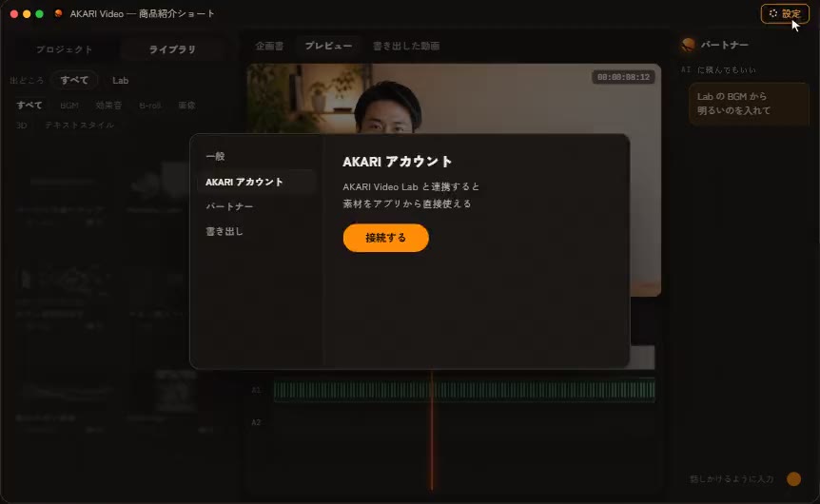
Task: Filter library by 3D
Action: pos(22,126)
